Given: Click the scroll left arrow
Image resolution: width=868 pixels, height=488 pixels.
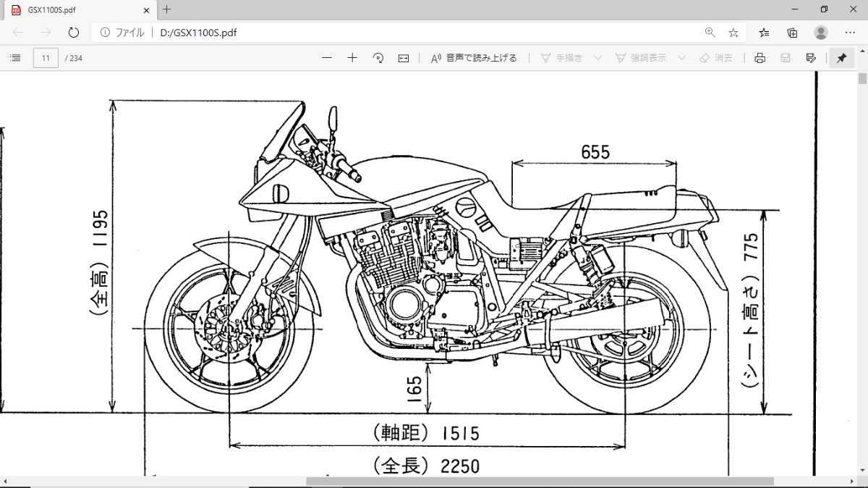Looking at the screenshot, I should [x=4, y=481].
